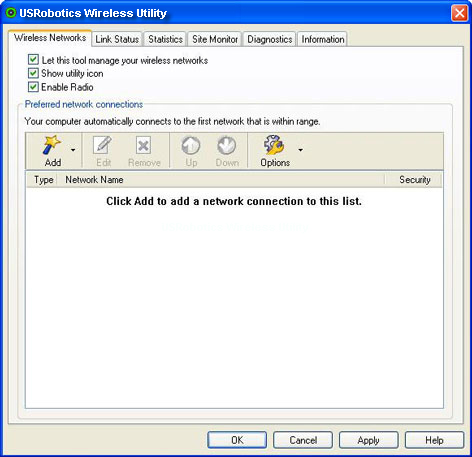Click the Add network wizard icon
The image size is (472, 457).
click(52, 145)
